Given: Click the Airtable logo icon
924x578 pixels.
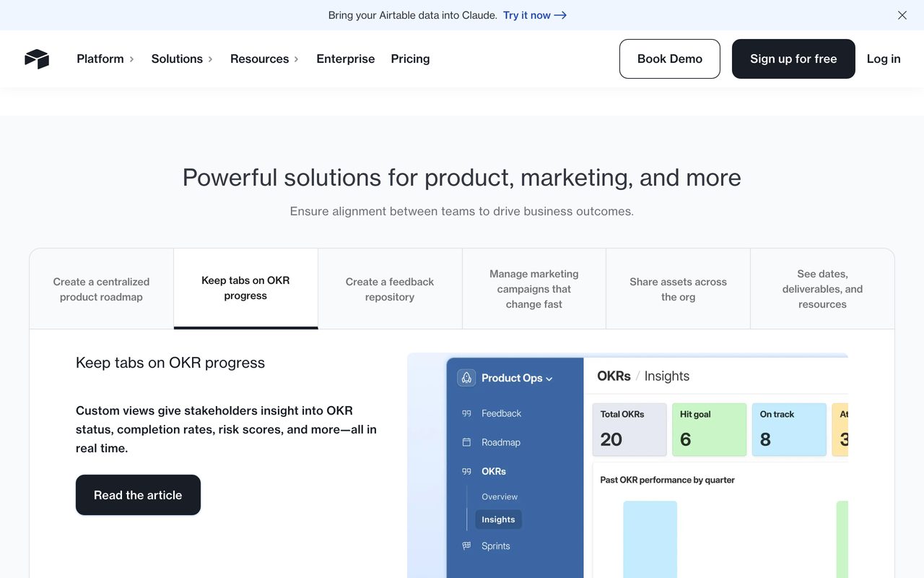Looking at the screenshot, I should coord(37,59).
